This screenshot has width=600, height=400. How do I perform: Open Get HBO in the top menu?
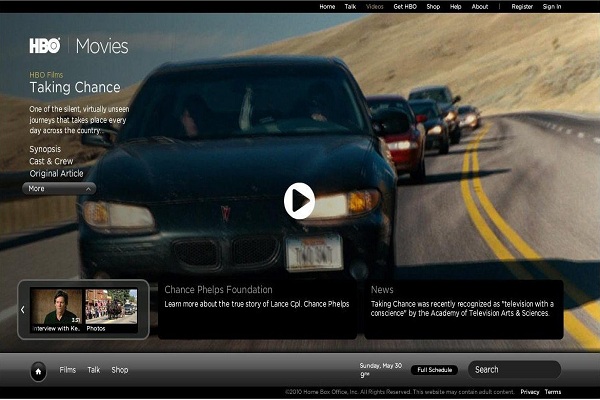(405, 7)
